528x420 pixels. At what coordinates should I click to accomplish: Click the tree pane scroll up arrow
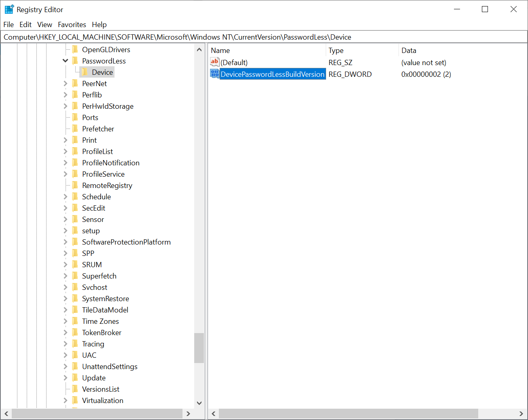click(199, 50)
